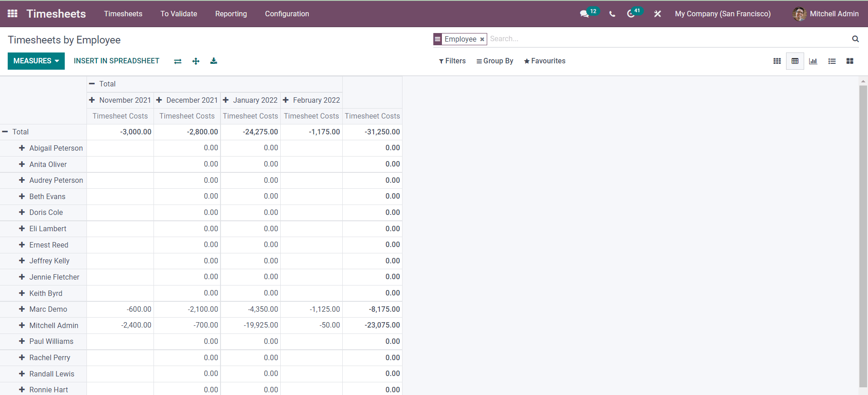This screenshot has height=395, width=868.
Task: Click the -23,075.00 total cell
Action: pyautogui.click(x=372, y=325)
